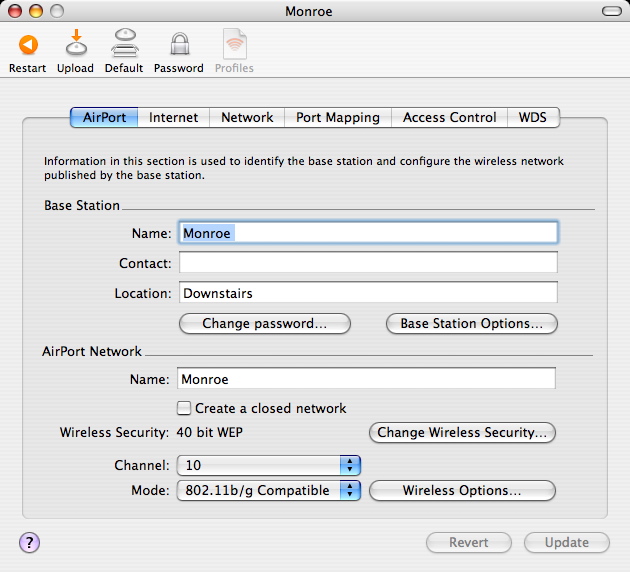Image resolution: width=630 pixels, height=572 pixels.
Task: Click the Update button
Action: point(567,543)
